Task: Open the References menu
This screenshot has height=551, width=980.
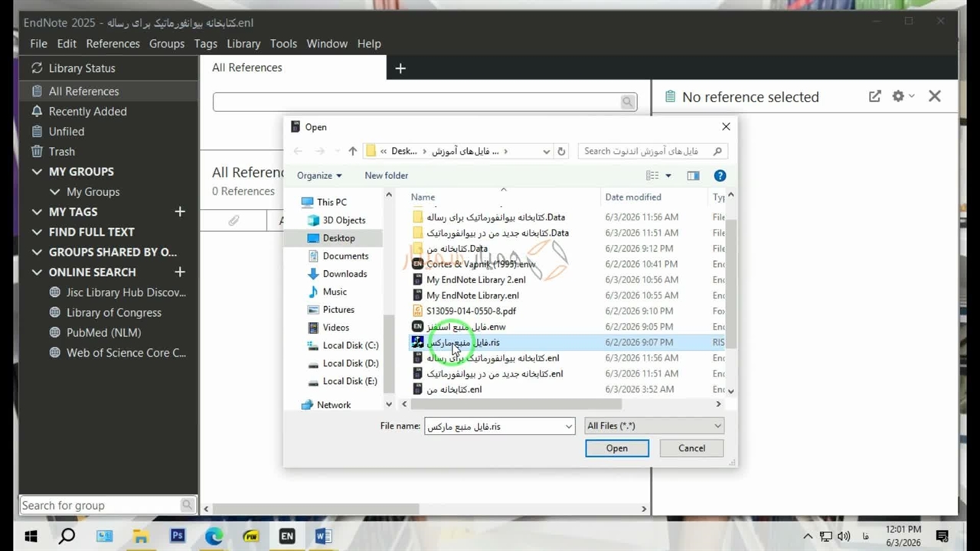Action: coord(113,44)
